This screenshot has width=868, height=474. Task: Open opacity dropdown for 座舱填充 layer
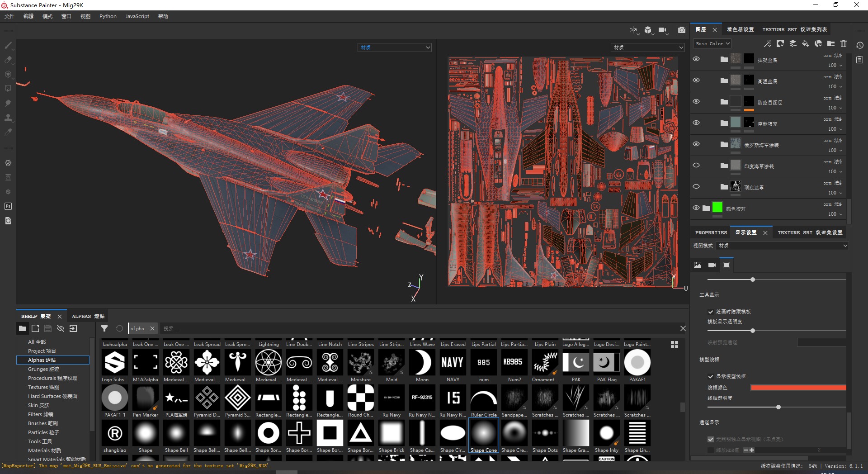tap(835, 129)
